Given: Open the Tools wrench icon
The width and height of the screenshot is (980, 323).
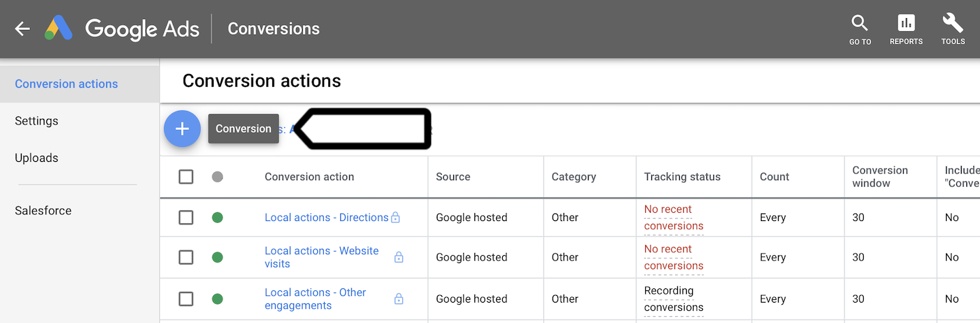Looking at the screenshot, I should pos(953,29).
